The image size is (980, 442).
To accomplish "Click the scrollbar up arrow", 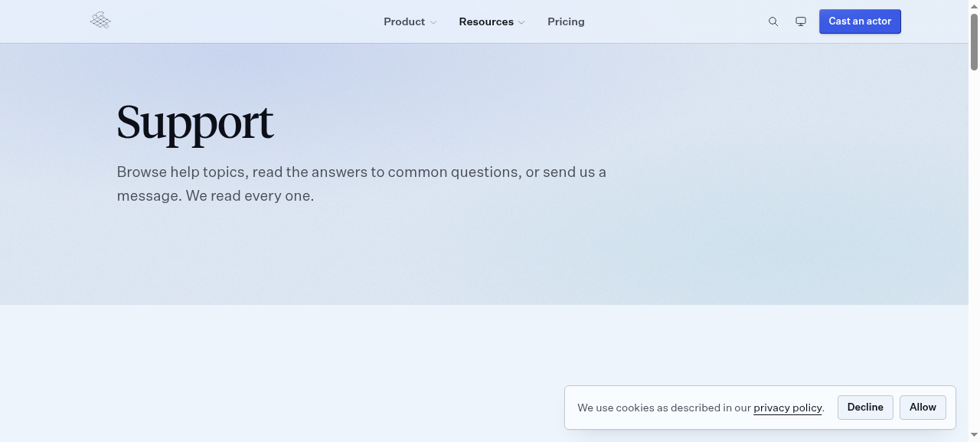I will click(x=974, y=6).
